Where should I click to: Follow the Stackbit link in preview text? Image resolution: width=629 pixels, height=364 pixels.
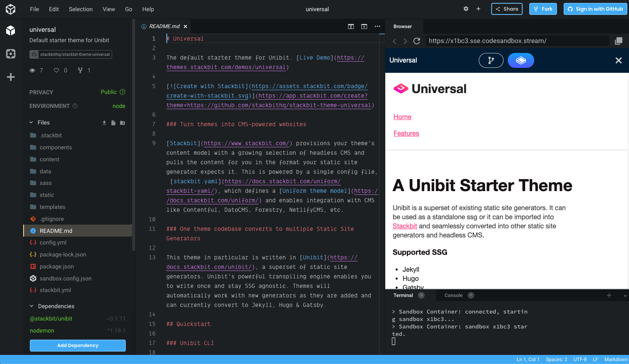click(405, 226)
